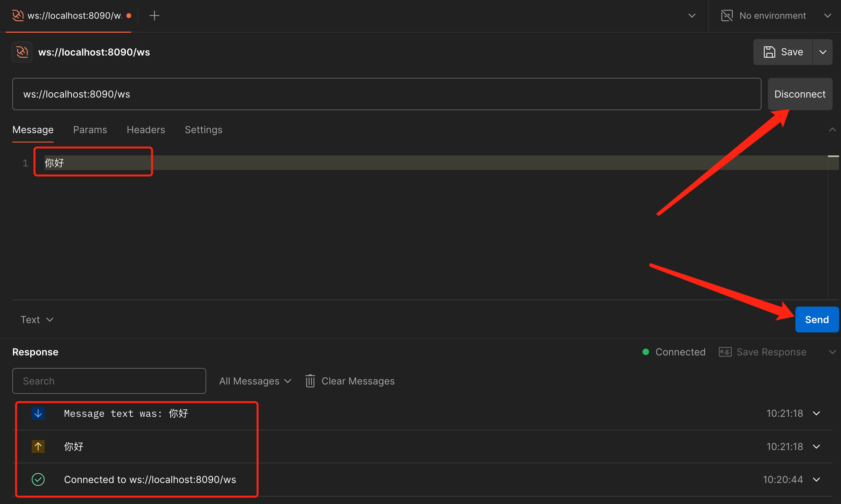Click the trash icon for Clear Messages
841x504 pixels.
pyautogui.click(x=310, y=381)
